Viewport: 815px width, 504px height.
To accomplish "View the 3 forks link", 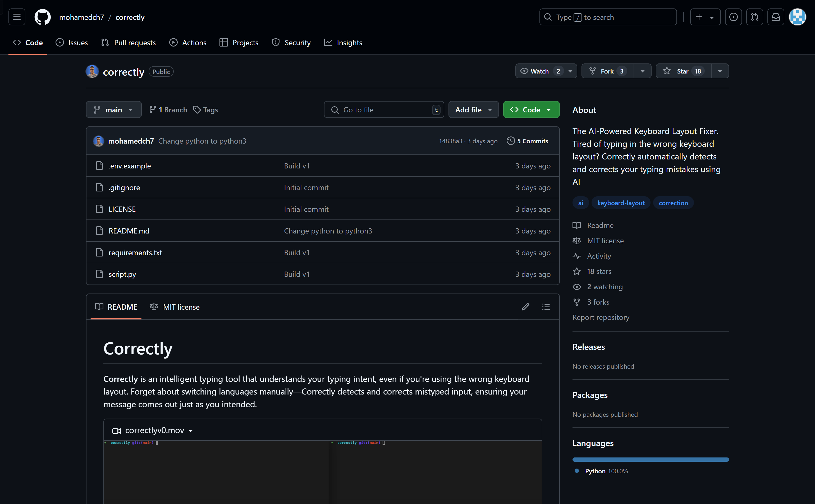I will (591, 302).
